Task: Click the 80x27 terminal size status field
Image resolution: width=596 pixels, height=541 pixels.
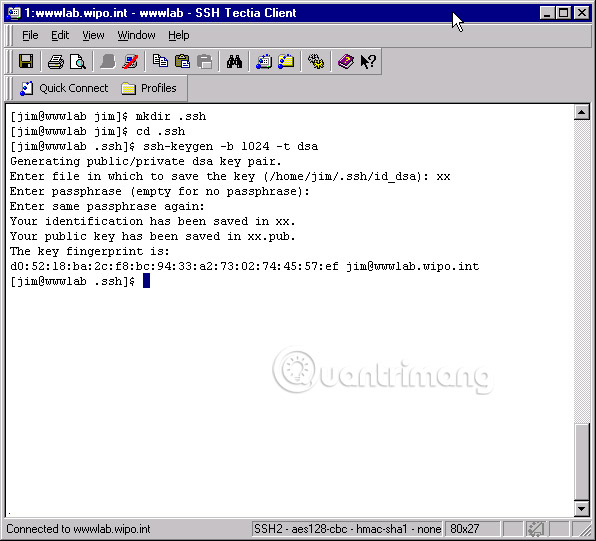Action: pyautogui.click(x=472, y=529)
